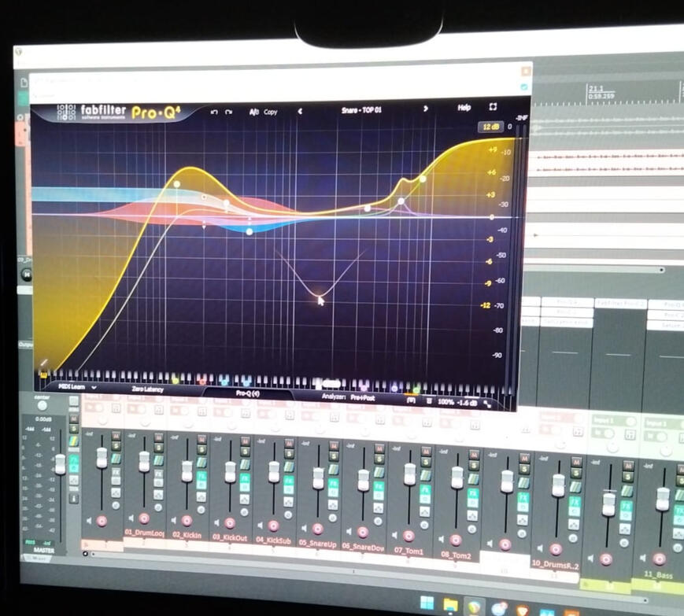Open the Snare - TOP 01 preset menu
The image size is (684, 616).
361,110
